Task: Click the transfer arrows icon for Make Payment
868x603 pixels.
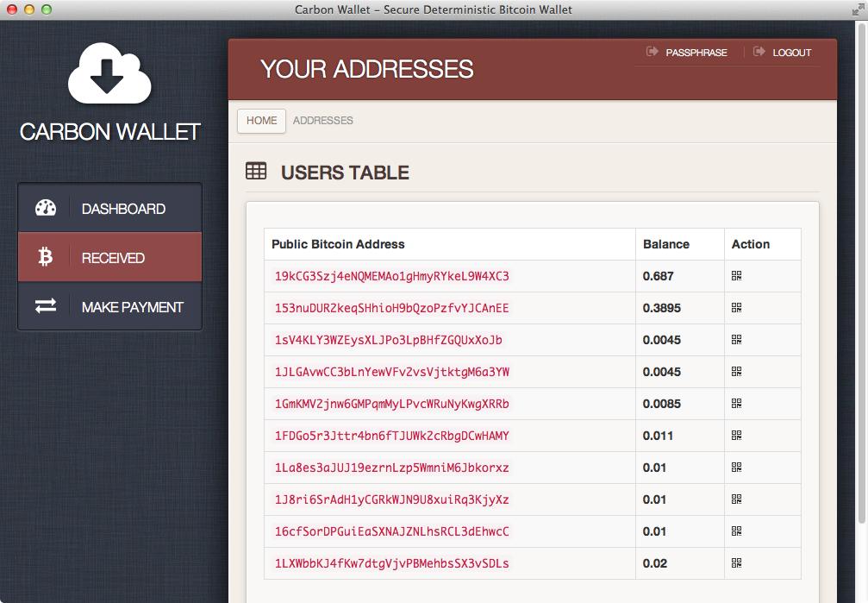Action: click(x=46, y=306)
